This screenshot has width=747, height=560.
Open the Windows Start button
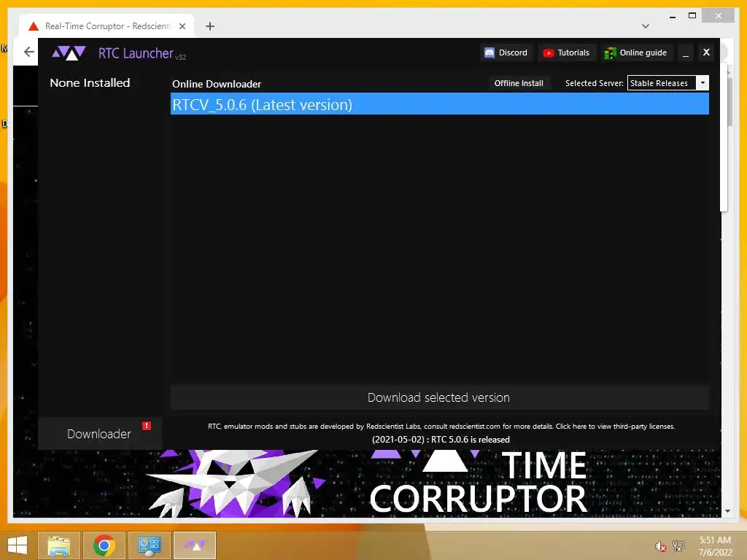(18, 545)
